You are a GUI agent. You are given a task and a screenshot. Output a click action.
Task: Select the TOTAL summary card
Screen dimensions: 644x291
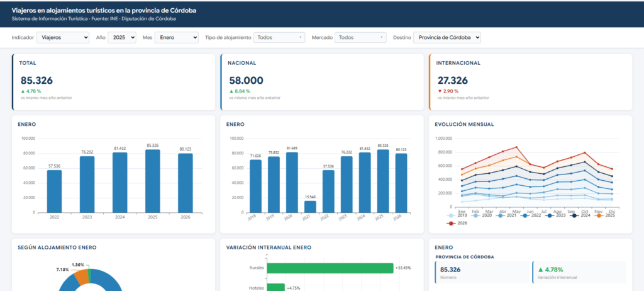tap(113, 82)
